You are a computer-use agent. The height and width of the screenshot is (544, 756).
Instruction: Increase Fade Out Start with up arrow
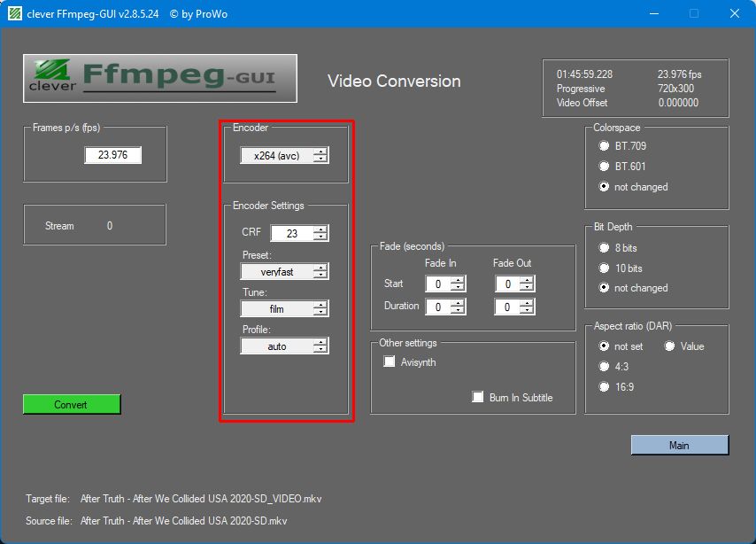click(x=527, y=279)
